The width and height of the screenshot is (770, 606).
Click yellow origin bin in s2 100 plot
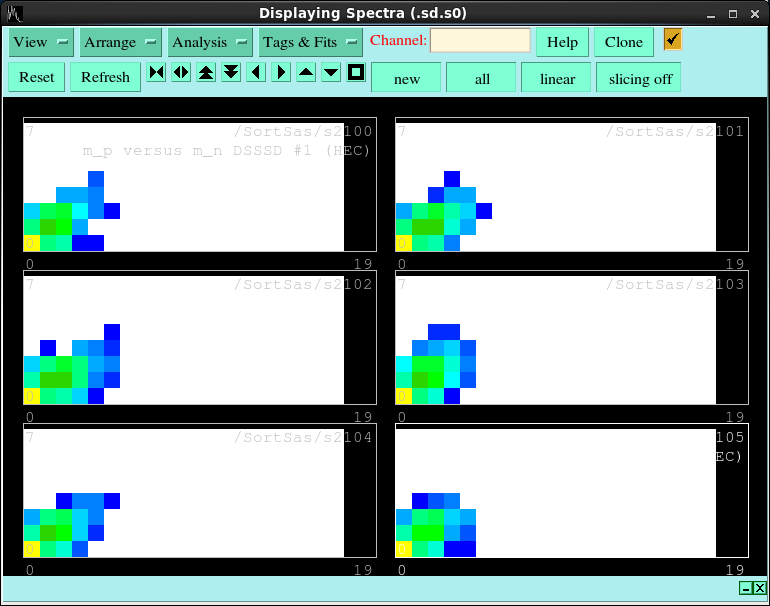click(32, 243)
